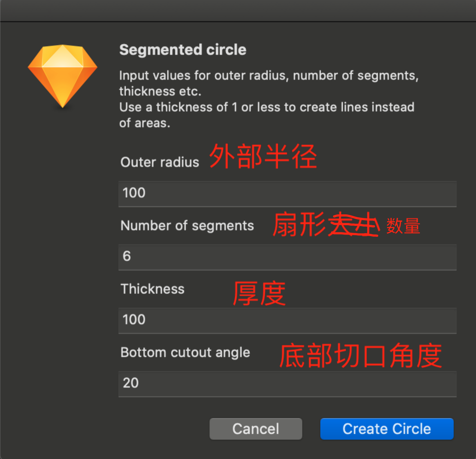Click the dialog's empty title bar
Image resolution: width=476 pixels, height=459 pixels.
pyautogui.click(x=238, y=11)
